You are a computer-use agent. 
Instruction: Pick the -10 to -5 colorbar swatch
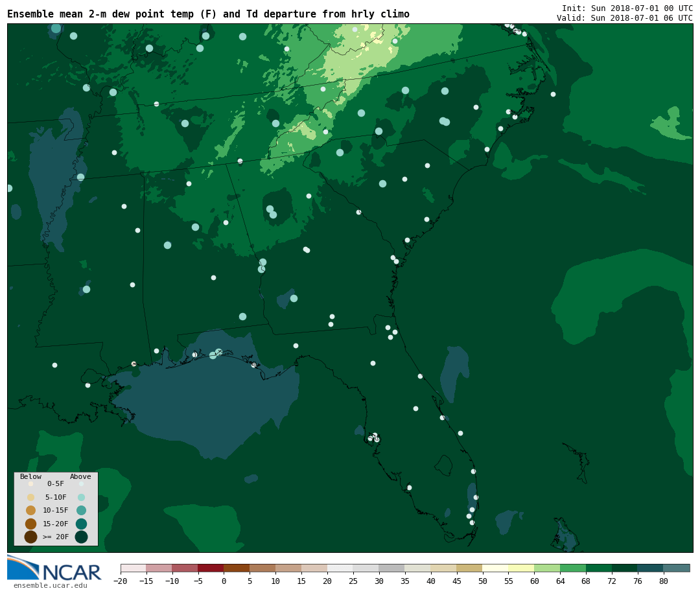point(185,568)
